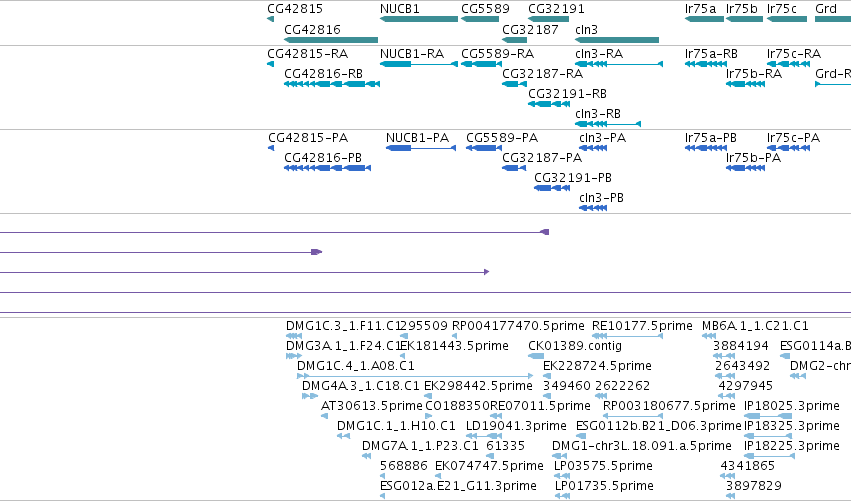Click the DMG4A.3_1.C18.C1 EST
Viewport: 851px width, 501px height.
(310, 396)
